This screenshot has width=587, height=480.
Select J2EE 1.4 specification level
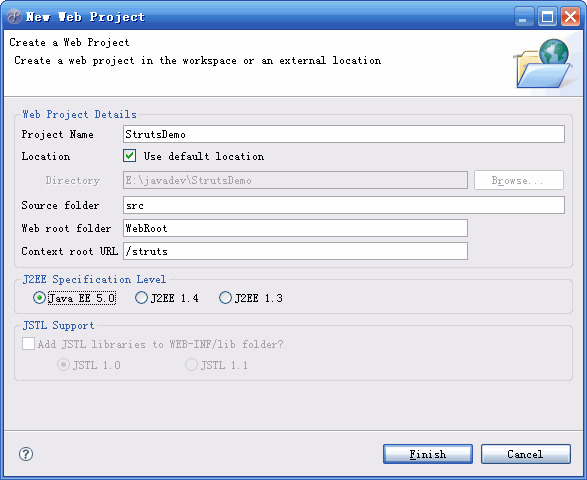coord(141,298)
